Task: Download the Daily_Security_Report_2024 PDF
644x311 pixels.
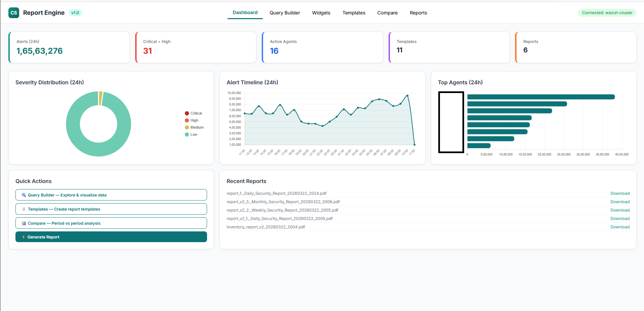Action: click(x=620, y=193)
